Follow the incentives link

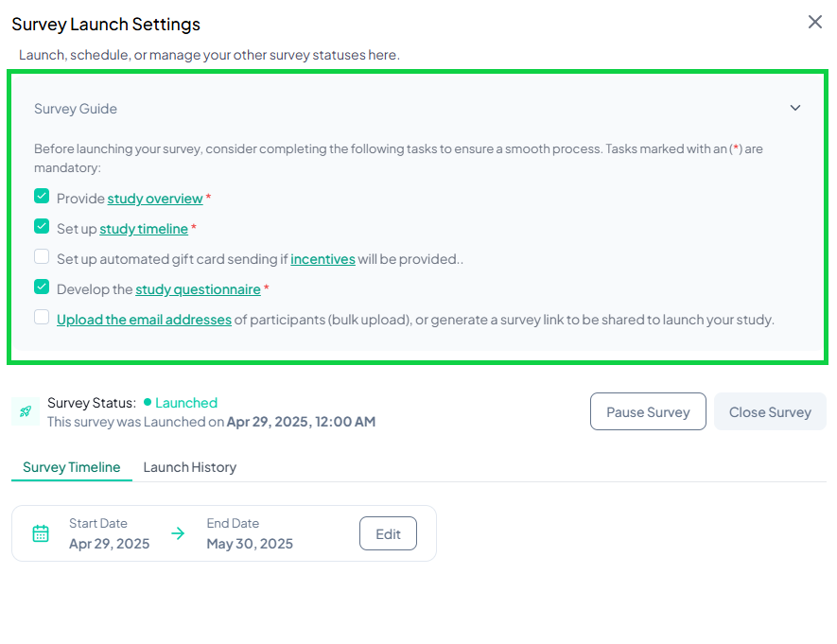(x=323, y=259)
